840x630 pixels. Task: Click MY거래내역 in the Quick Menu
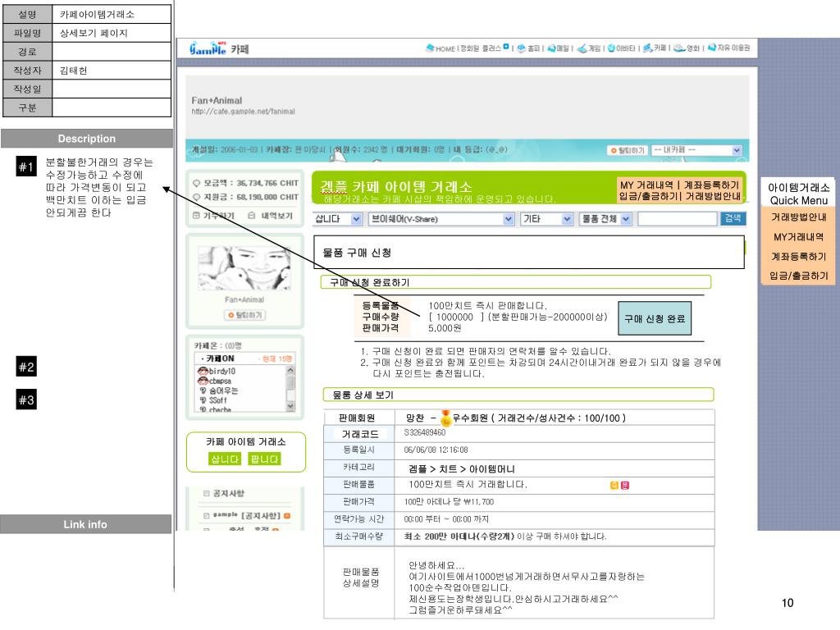798,237
